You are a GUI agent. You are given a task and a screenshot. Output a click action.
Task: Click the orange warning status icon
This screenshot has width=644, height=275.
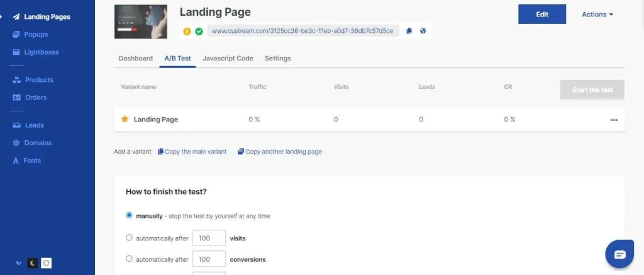pyautogui.click(x=187, y=31)
